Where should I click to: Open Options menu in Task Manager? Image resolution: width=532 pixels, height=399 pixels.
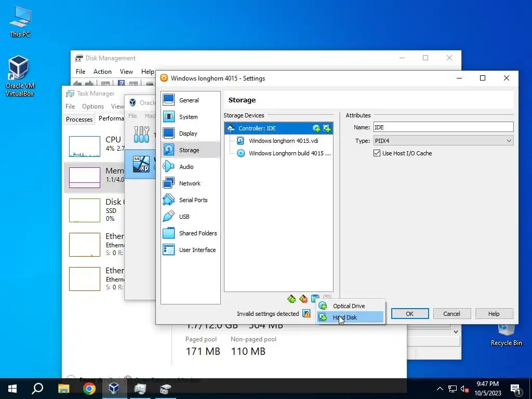(x=93, y=106)
